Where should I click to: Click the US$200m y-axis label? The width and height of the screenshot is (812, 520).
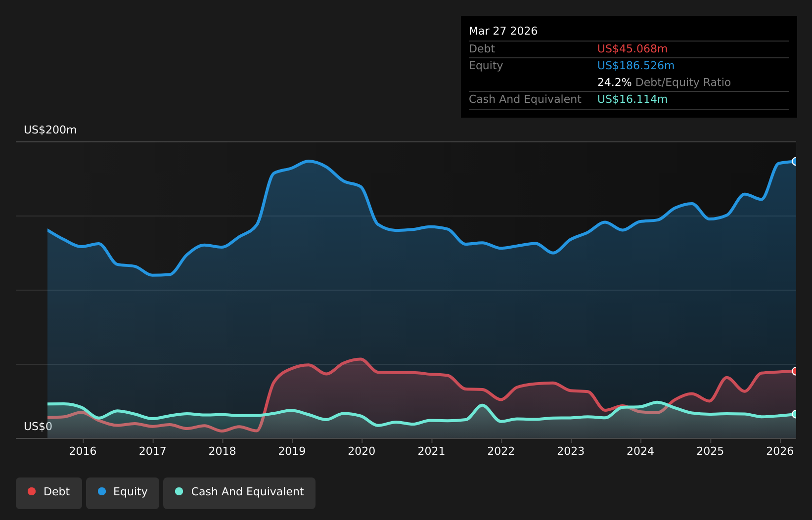[x=50, y=130]
